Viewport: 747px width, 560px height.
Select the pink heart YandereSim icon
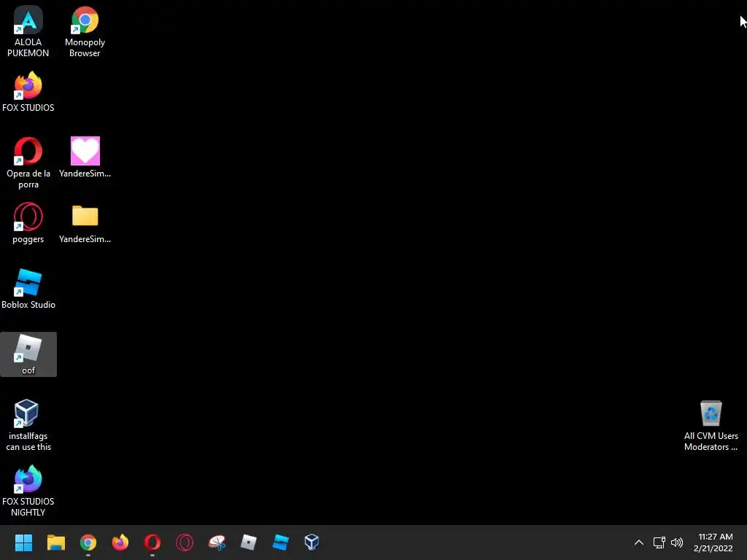tap(85, 157)
